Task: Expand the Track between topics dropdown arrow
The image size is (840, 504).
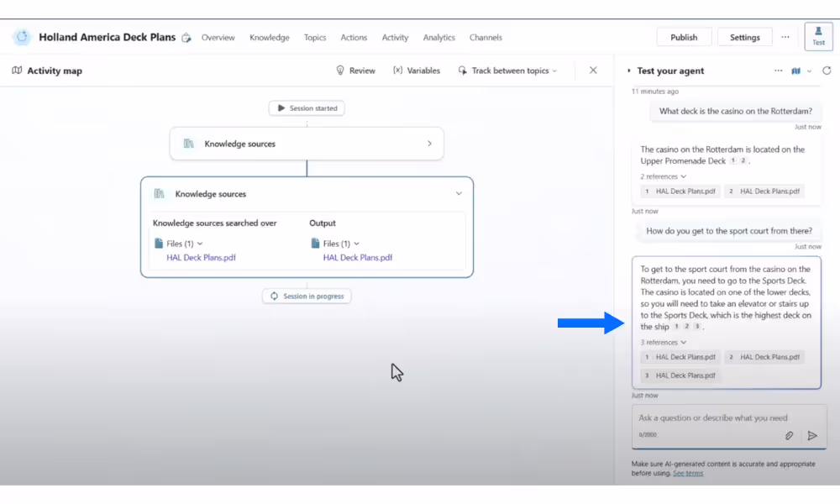Action: [554, 71]
